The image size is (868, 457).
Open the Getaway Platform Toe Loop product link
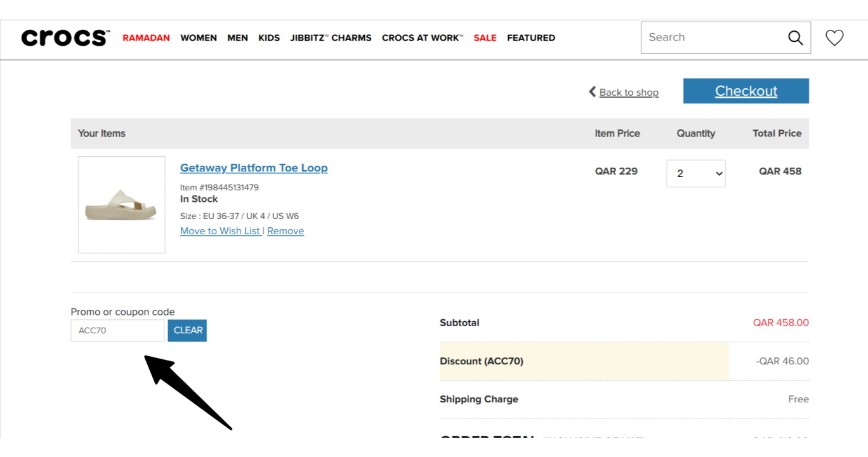tap(254, 168)
